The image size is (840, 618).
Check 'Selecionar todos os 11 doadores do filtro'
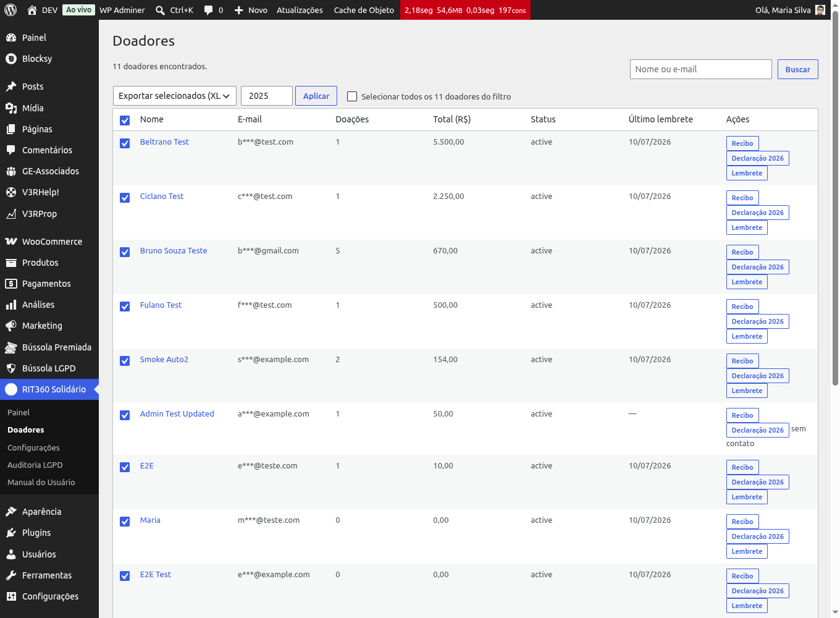pos(352,96)
